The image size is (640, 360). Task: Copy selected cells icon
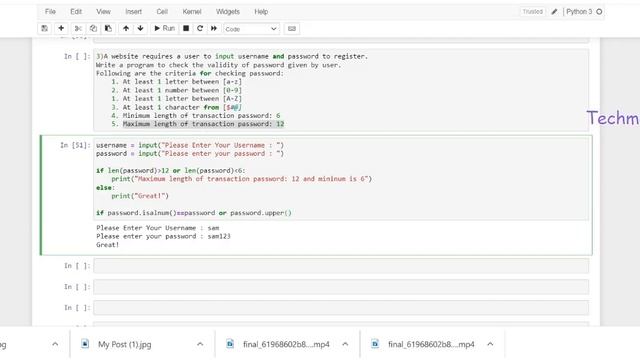tap(93, 28)
